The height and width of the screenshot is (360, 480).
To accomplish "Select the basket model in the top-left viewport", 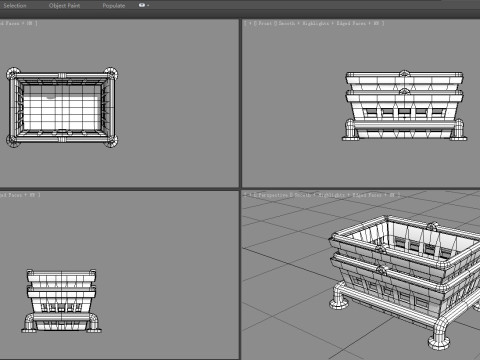I will [x=62, y=107].
